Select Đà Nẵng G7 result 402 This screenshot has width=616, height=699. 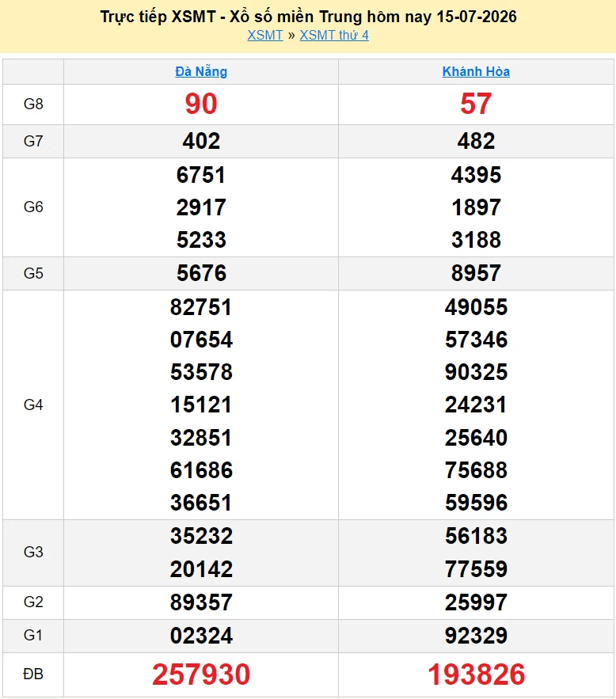[201, 142]
